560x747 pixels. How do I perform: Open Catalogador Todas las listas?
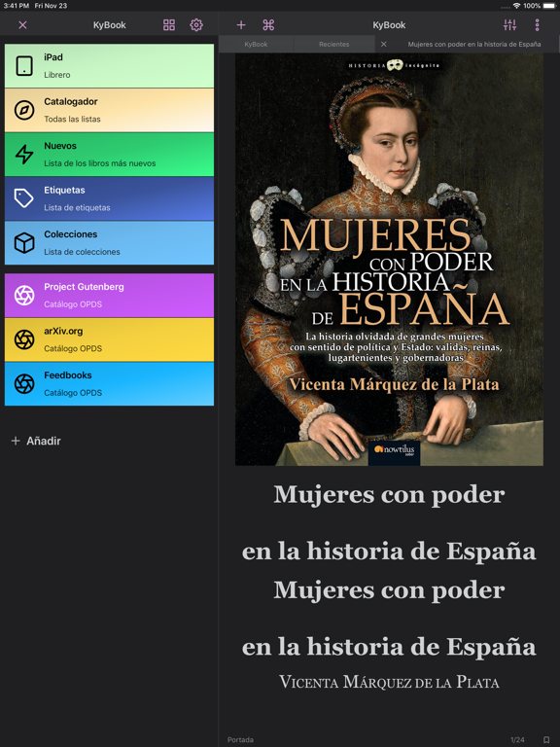coord(109,110)
